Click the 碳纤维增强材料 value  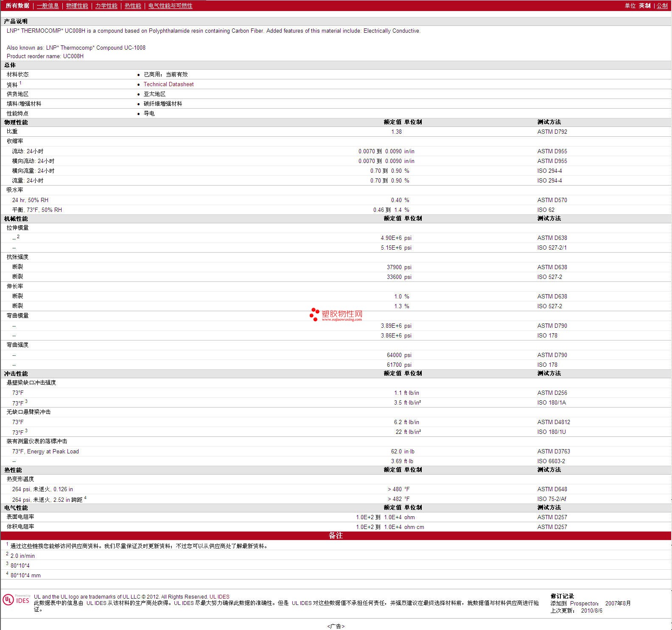click(x=162, y=104)
